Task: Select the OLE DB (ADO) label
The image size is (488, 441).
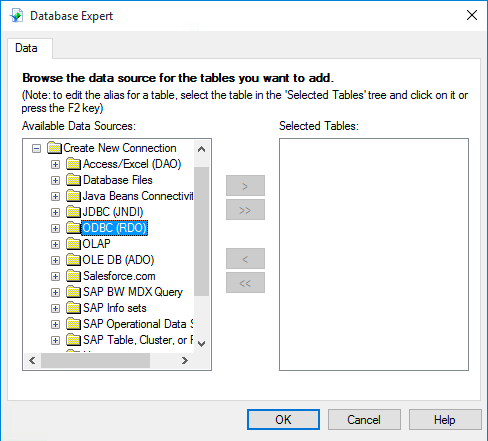Action: coord(118,260)
